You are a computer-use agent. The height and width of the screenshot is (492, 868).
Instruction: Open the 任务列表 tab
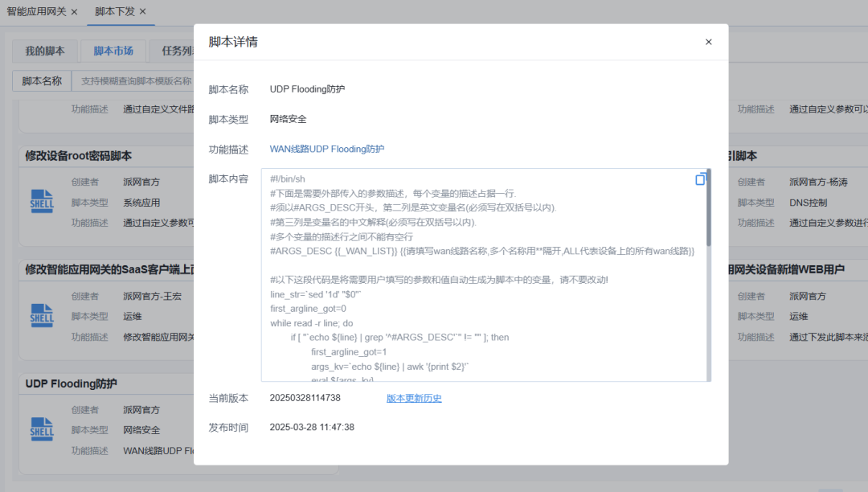(x=180, y=50)
